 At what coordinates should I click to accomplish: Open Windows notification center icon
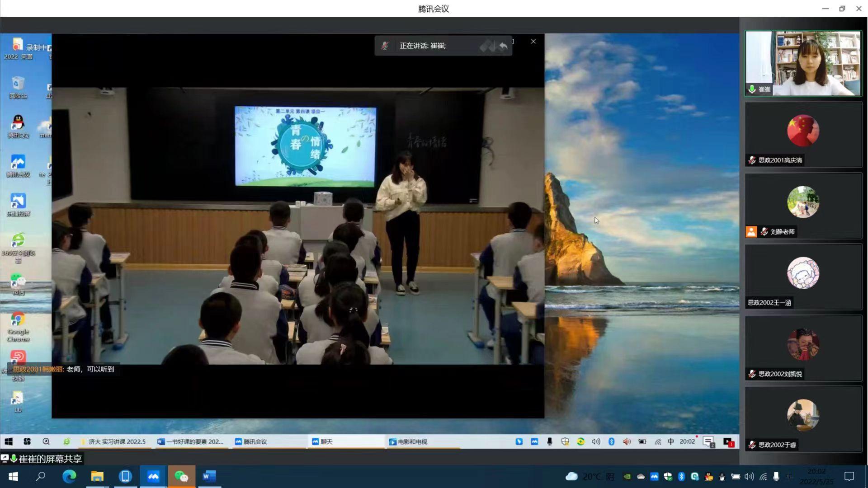(849, 476)
